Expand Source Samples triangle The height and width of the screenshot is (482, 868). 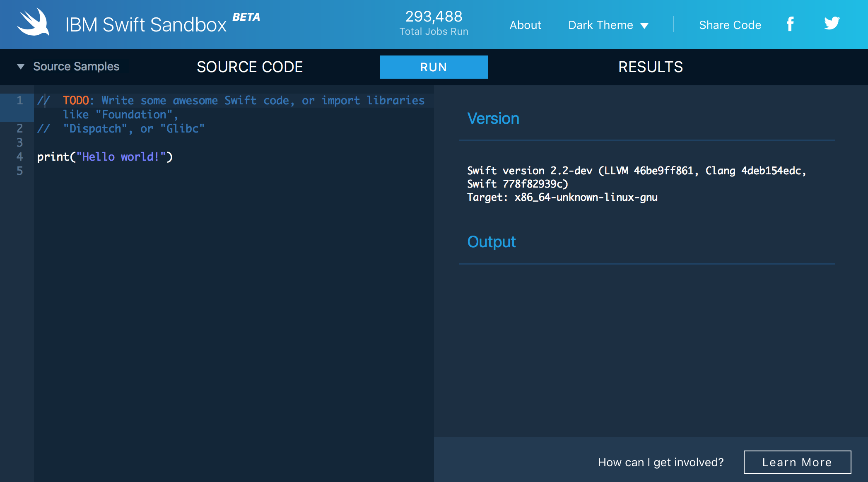21,66
